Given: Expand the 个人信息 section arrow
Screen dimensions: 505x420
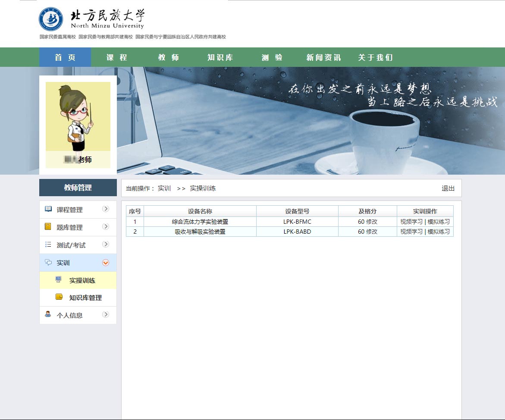Looking at the screenshot, I should (106, 315).
